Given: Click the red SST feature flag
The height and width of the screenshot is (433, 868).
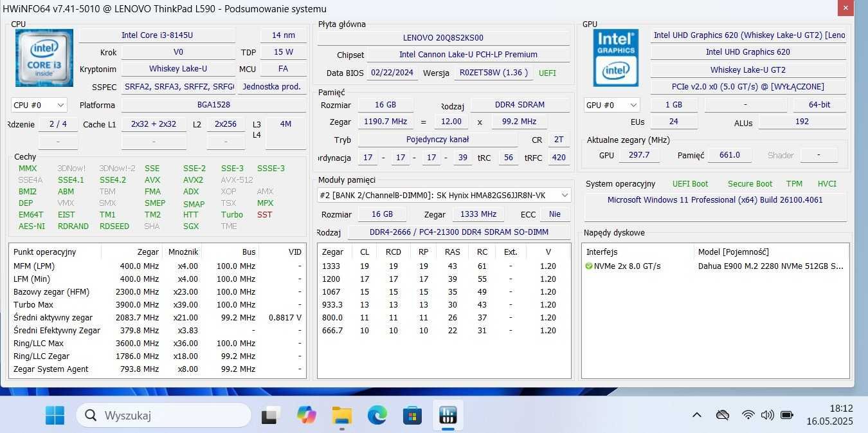Looking at the screenshot, I should click(x=264, y=215).
